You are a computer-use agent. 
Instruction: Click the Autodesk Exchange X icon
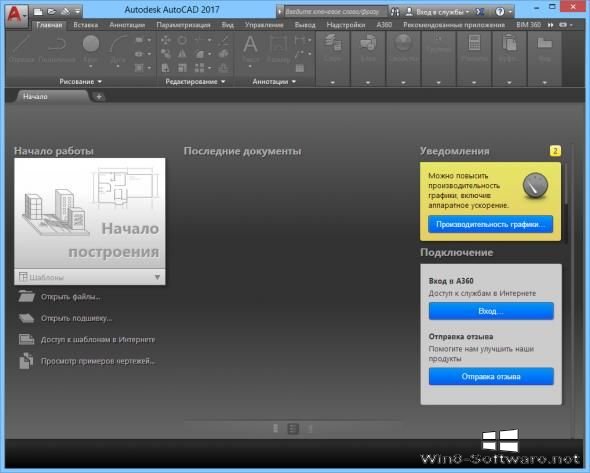click(x=480, y=12)
